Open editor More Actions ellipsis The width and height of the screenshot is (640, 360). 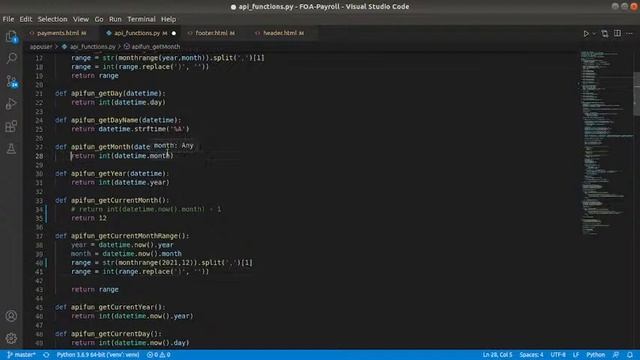629,33
